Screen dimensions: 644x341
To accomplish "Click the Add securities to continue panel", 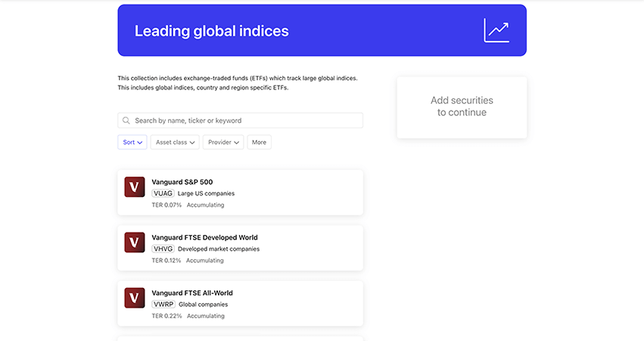I will pyautogui.click(x=462, y=107).
